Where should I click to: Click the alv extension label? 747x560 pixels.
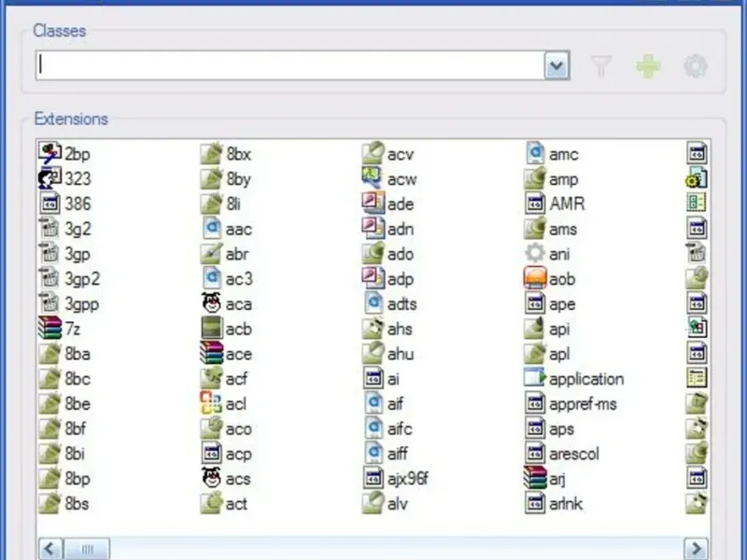tap(398, 504)
